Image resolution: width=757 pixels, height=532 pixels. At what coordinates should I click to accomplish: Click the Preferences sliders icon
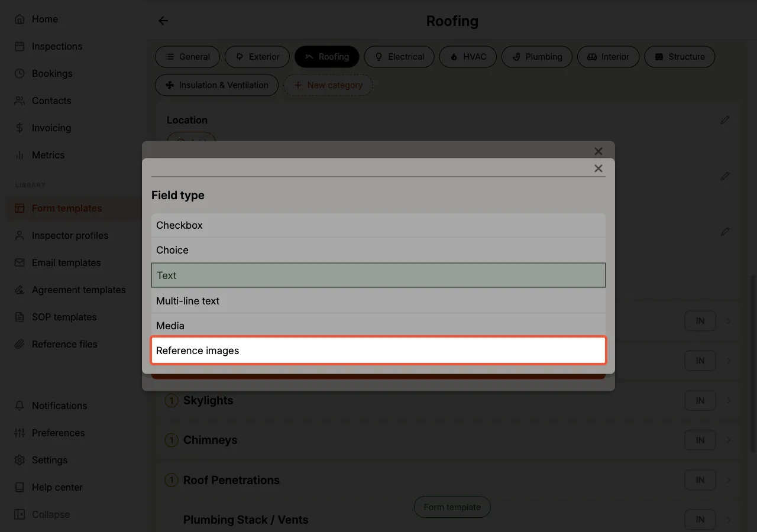click(x=20, y=433)
